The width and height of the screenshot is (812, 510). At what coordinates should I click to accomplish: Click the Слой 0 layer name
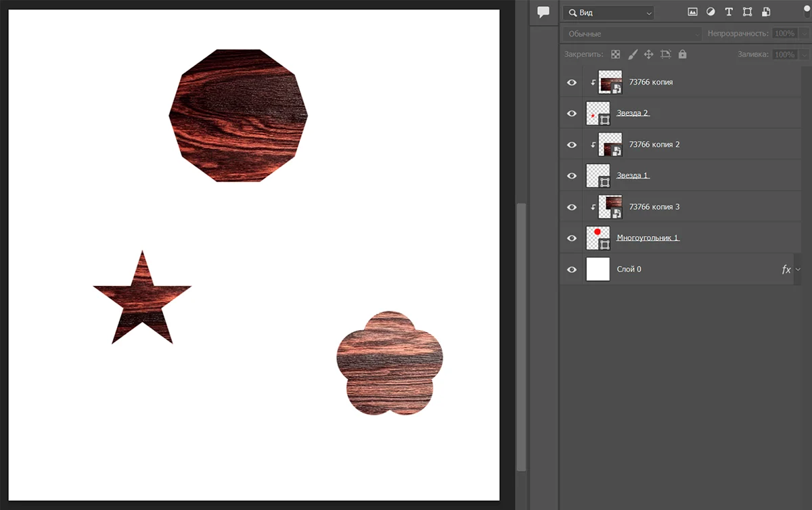click(x=629, y=269)
